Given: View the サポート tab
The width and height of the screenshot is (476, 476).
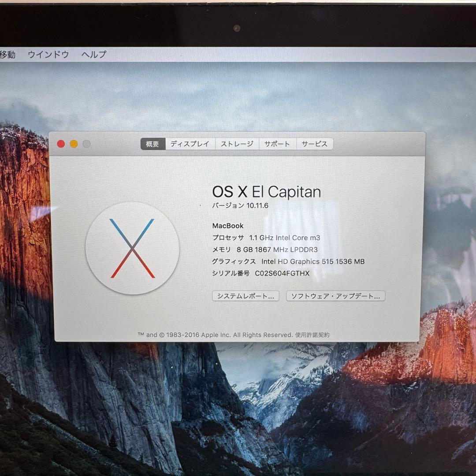Looking at the screenshot, I should click(x=277, y=144).
